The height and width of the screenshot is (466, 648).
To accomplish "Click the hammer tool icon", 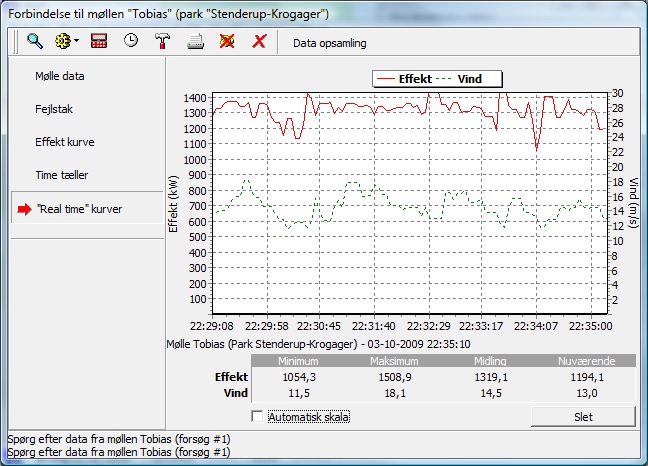I will 162,41.
